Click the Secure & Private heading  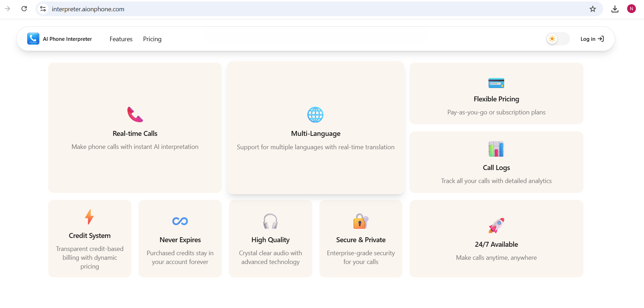(361, 240)
